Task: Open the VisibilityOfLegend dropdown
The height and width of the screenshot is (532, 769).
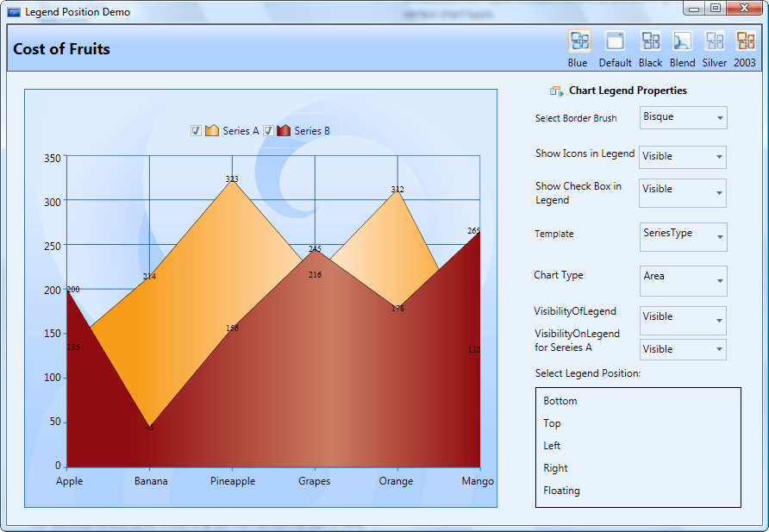Action: [683, 321]
